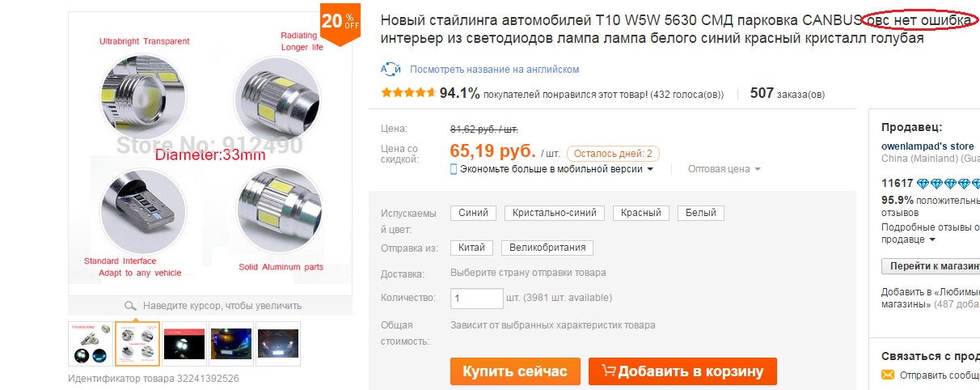Screen dimensions: 980x390
Task: Click the cart icon on Добавить в корзину
Action: (x=609, y=371)
